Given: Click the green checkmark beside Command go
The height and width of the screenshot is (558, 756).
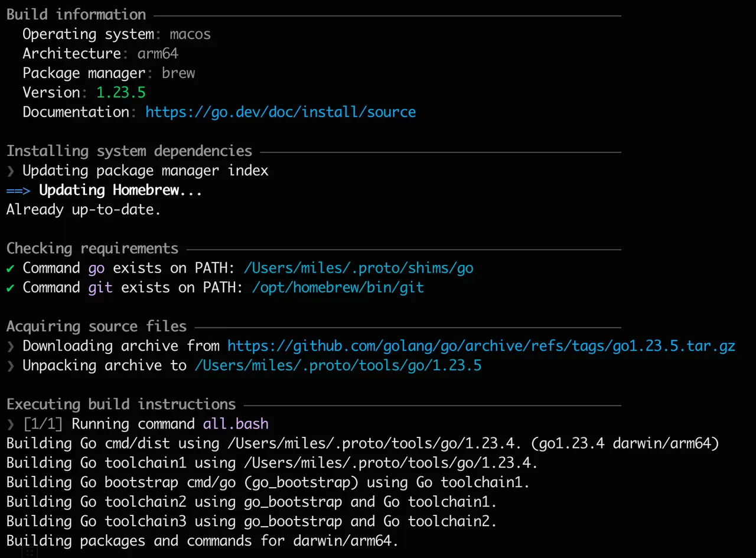Looking at the screenshot, I should (11, 268).
